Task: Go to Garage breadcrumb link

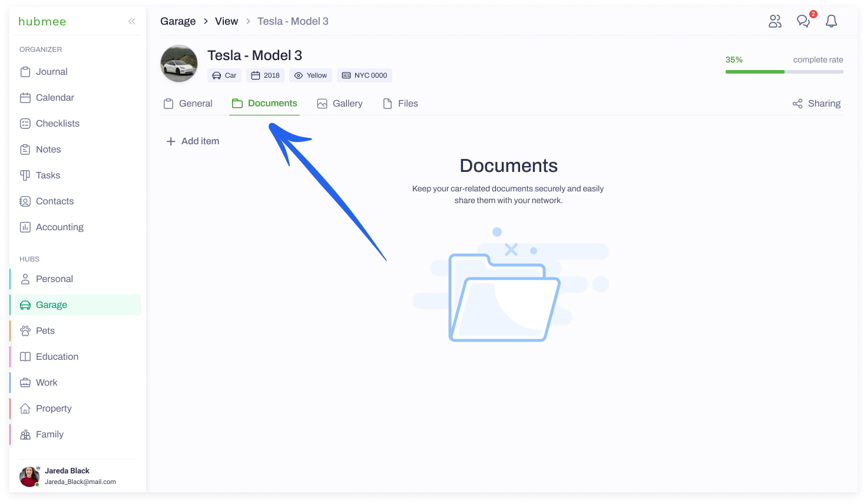Action: pos(178,21)
